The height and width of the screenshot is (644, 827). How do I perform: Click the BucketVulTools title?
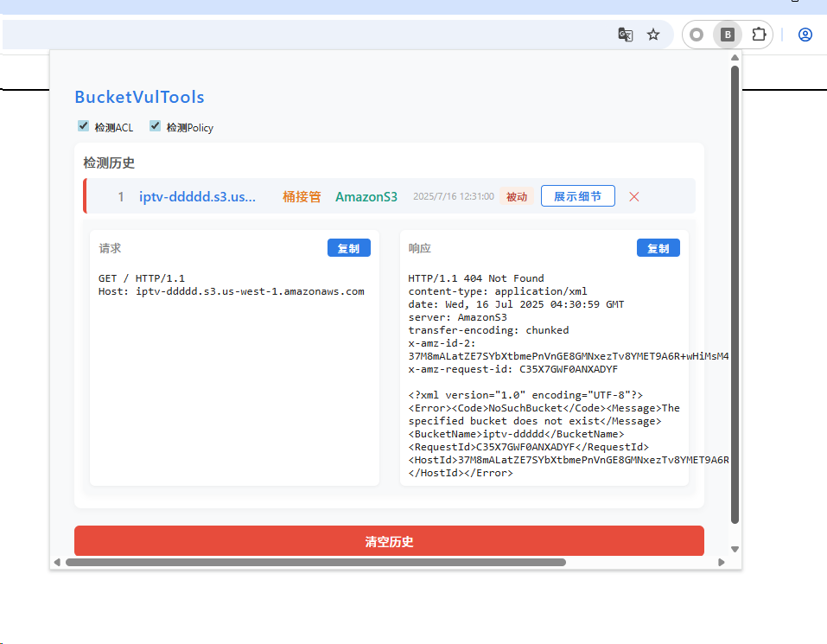click(139, 97)
